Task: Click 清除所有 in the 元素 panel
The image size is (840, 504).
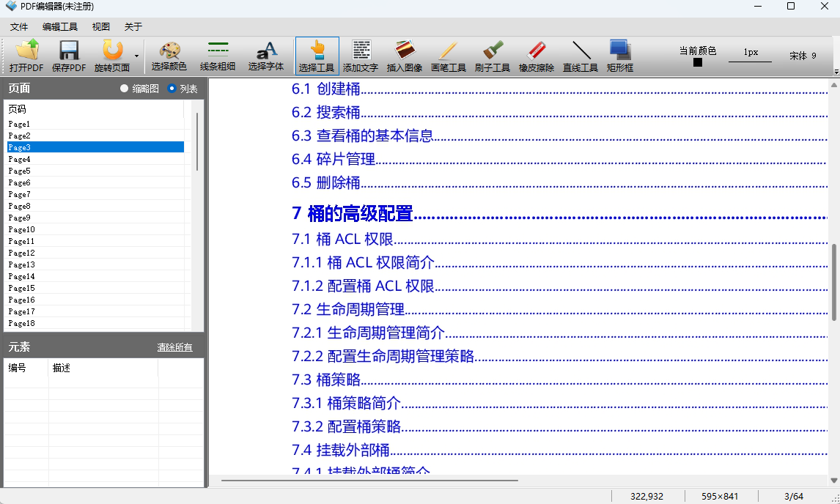Action: click(x=175, y=346)
